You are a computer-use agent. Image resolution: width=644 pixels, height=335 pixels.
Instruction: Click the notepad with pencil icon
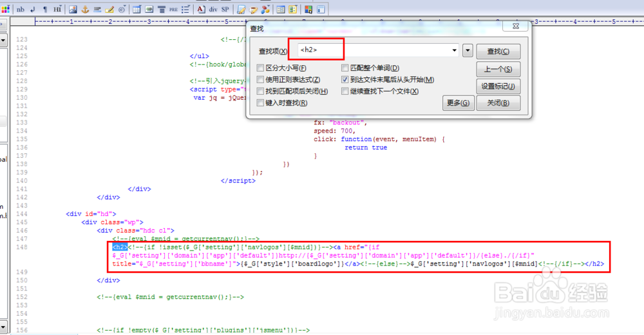pos(241,9)
